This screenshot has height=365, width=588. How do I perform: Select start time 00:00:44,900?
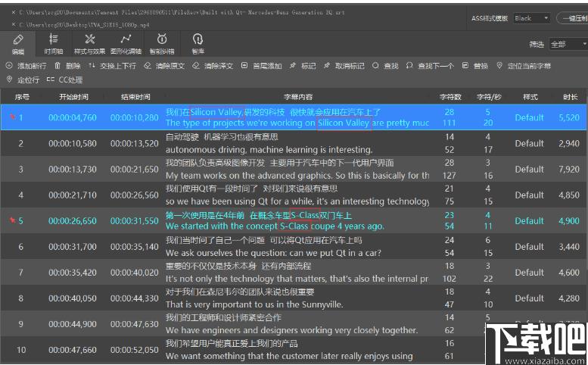click(73, 324)
